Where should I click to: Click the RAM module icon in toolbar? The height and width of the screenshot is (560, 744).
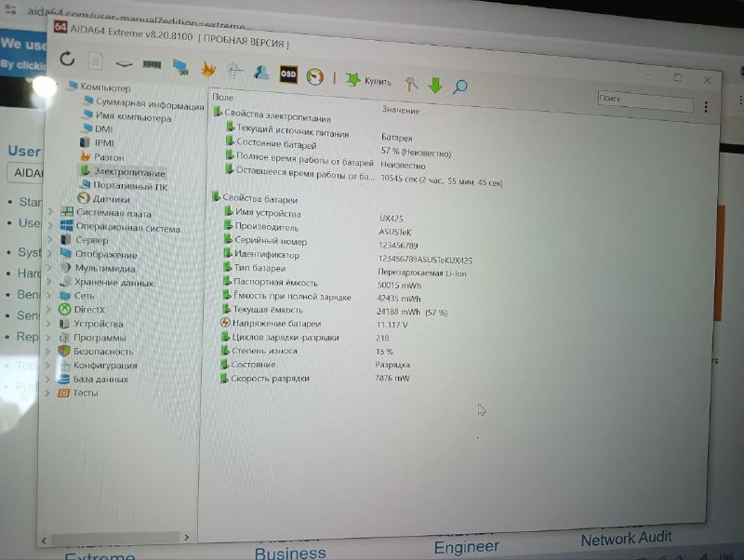coord(152,64)
